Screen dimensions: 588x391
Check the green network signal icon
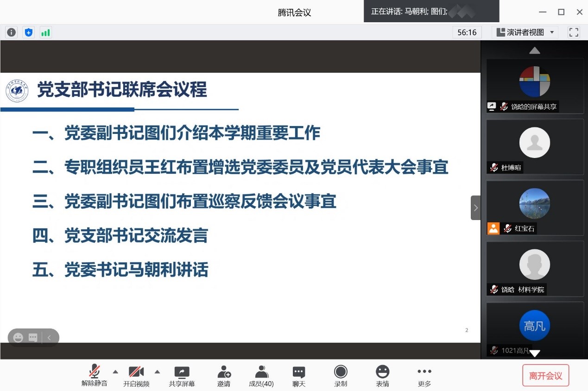click(45, 32)
